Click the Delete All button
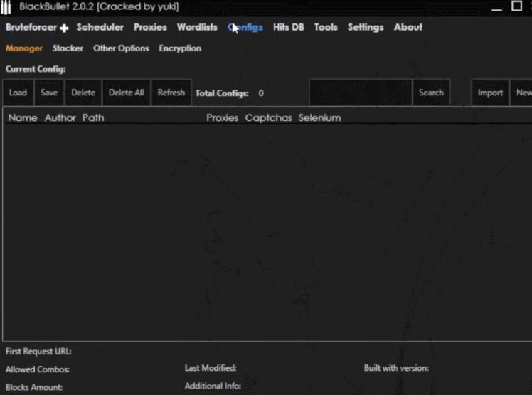Image resolution: width=532 pixels, height=395 pixels. (126, 93)
